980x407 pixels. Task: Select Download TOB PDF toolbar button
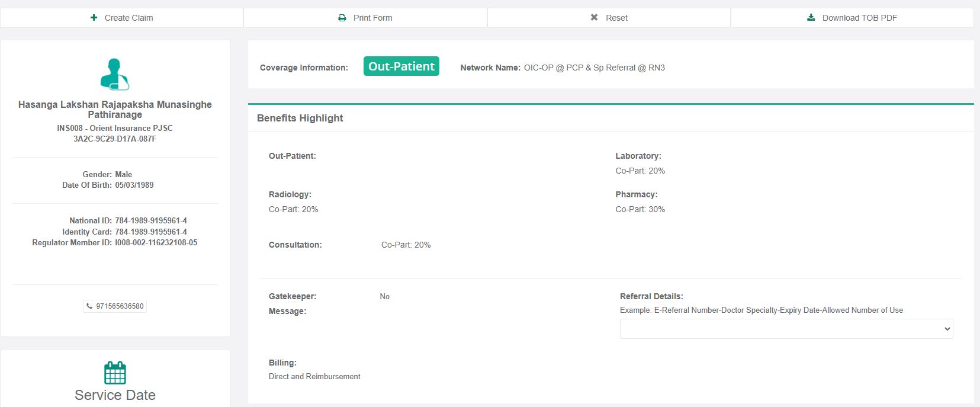tap(852, 18)
